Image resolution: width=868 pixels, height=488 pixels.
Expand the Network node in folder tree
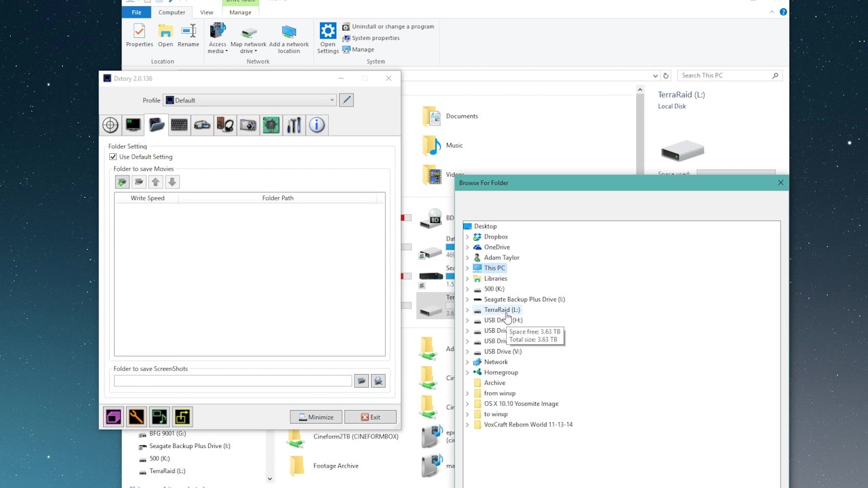click(467, 362)
